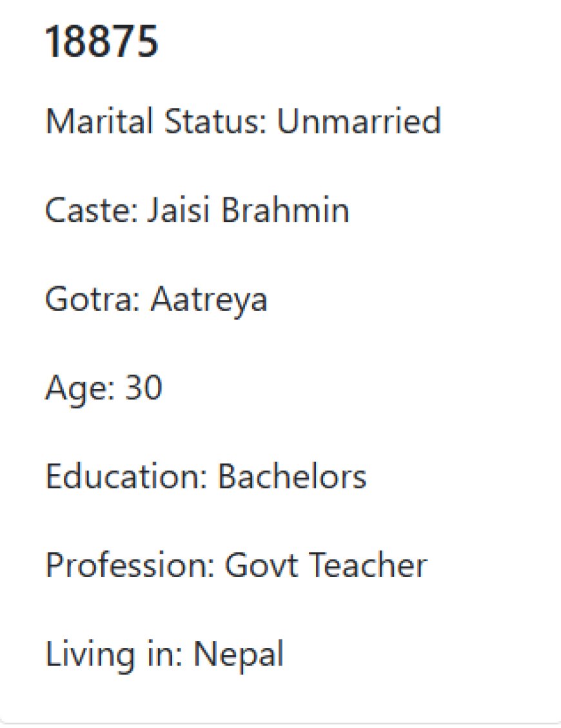Click the Bachelors education value
The width and height of the screenshot is (561, 728).
292,476
